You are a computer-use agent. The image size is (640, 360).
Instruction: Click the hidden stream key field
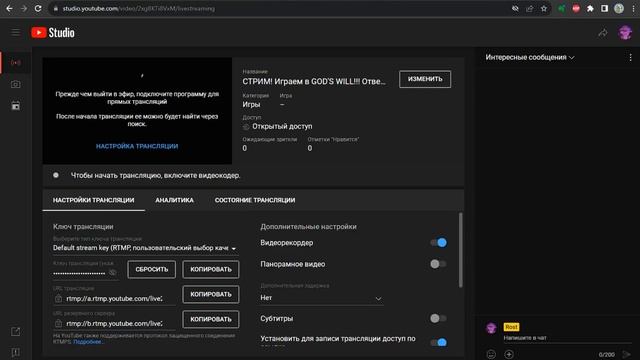pyautogui.click(x=79, y=273)
